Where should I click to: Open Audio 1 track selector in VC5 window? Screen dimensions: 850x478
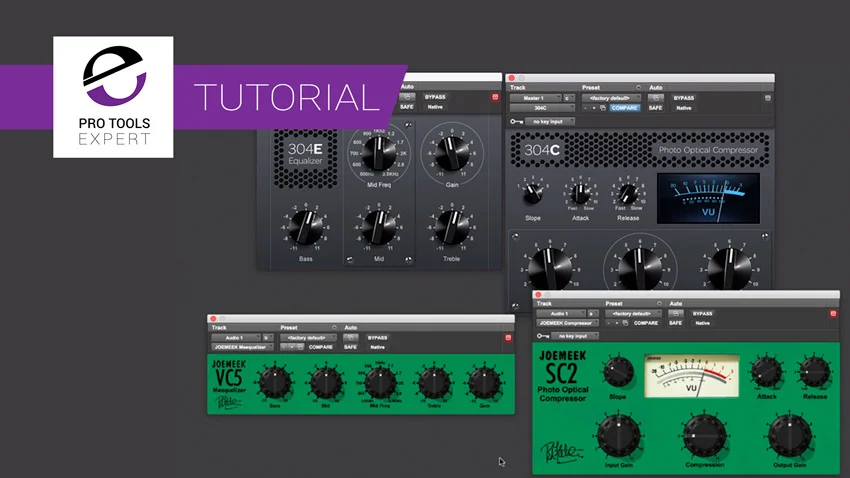[x=236, y=338]
